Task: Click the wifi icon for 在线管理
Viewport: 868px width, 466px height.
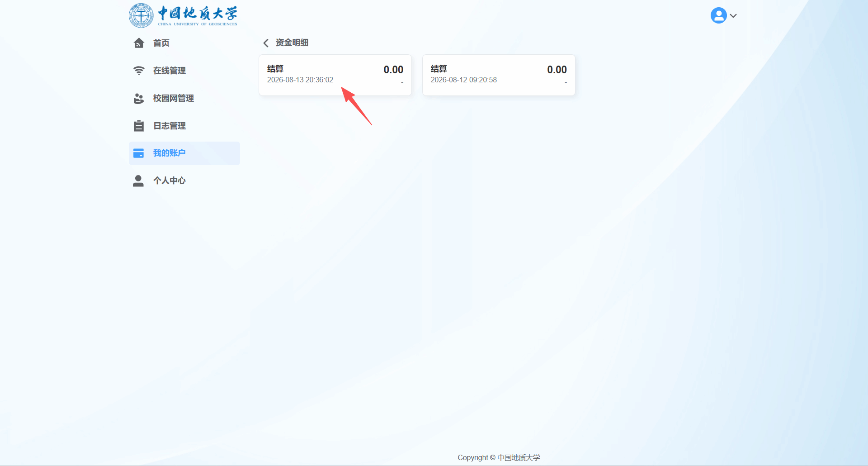Action: coord(139,71)
